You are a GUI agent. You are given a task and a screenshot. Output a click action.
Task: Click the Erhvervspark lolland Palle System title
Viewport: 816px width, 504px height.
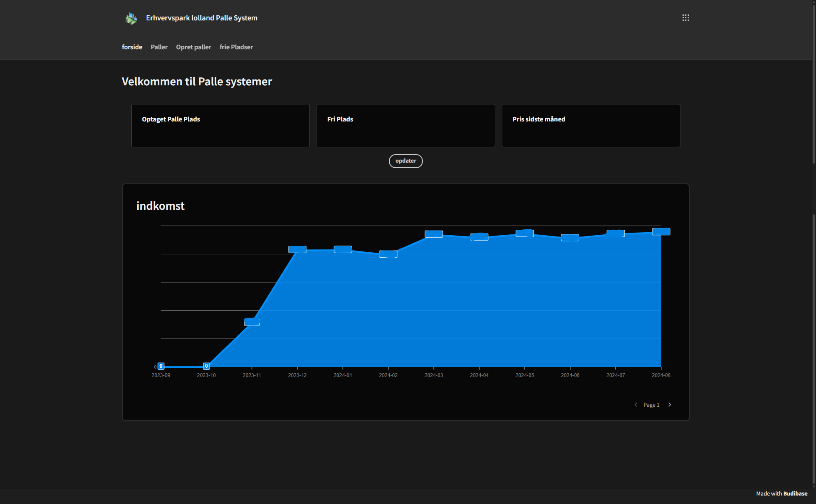point(201,18)
